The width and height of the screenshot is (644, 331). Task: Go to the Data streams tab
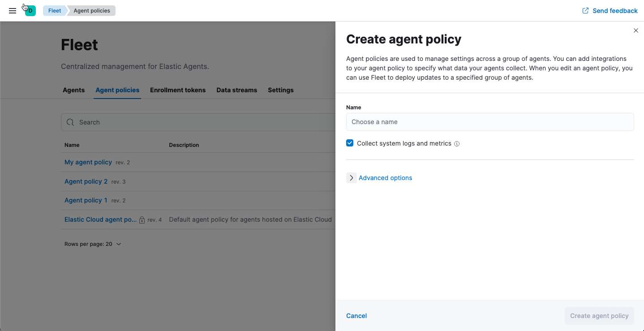(x=236, y=90)
